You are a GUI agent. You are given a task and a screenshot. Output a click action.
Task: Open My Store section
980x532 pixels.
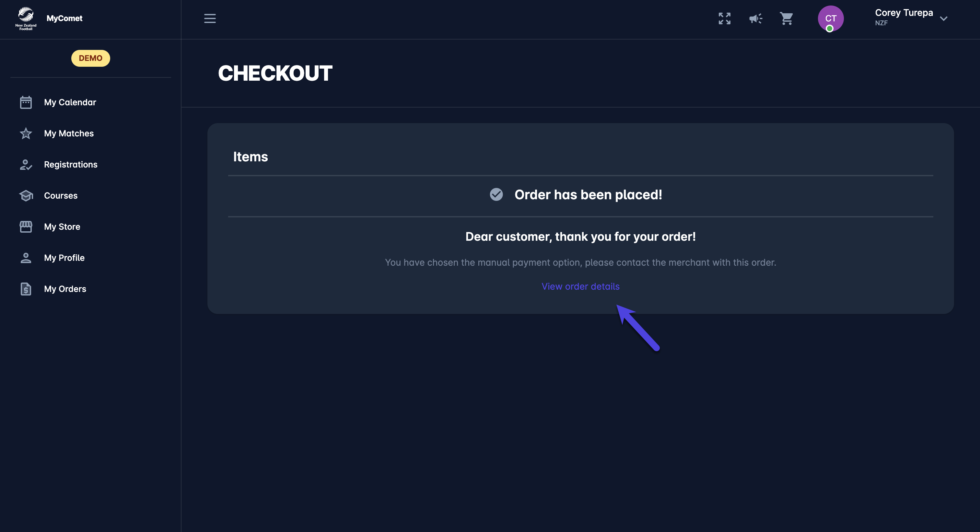click(62, 227)
